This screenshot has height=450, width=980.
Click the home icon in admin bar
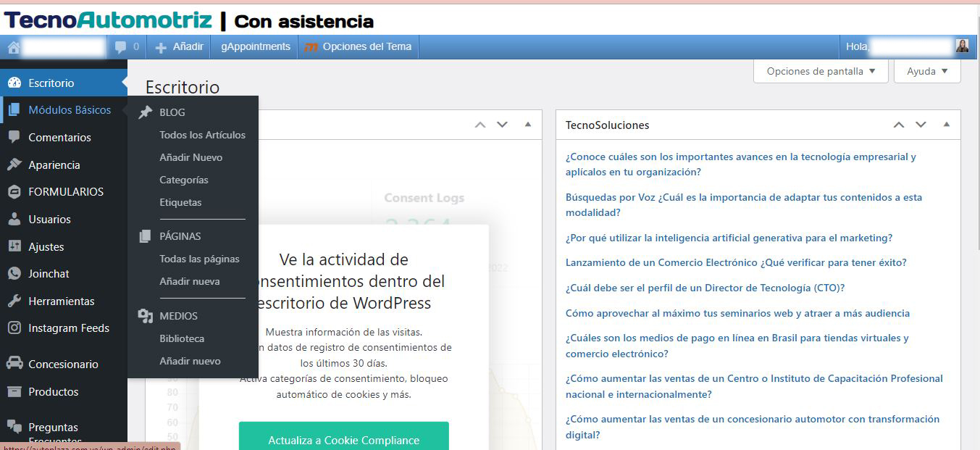click(13, 47)
